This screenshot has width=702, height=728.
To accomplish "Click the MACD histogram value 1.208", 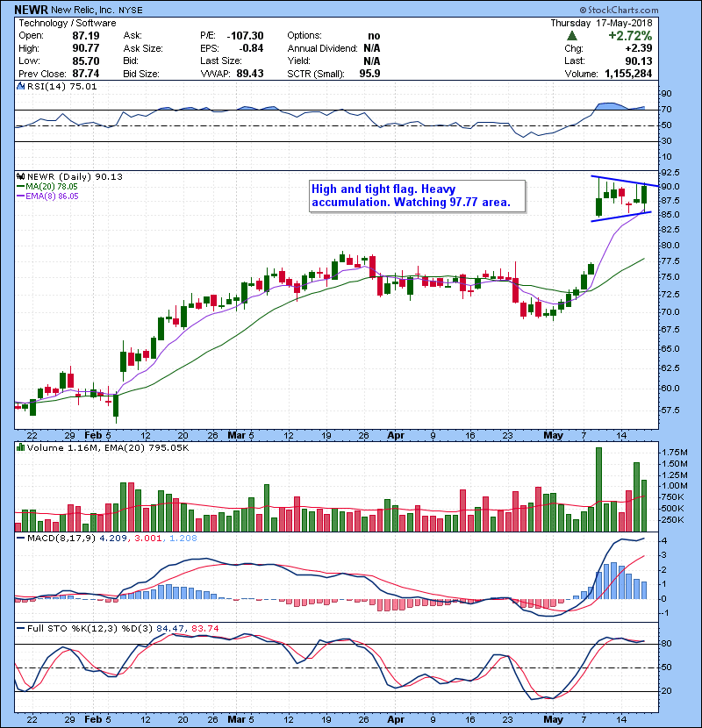I will (x=183, y=539).
